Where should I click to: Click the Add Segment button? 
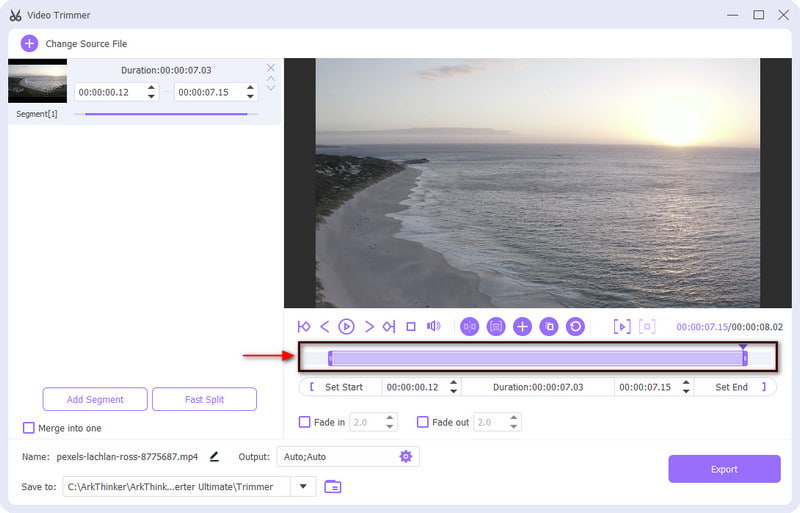(x=95, y=399)
